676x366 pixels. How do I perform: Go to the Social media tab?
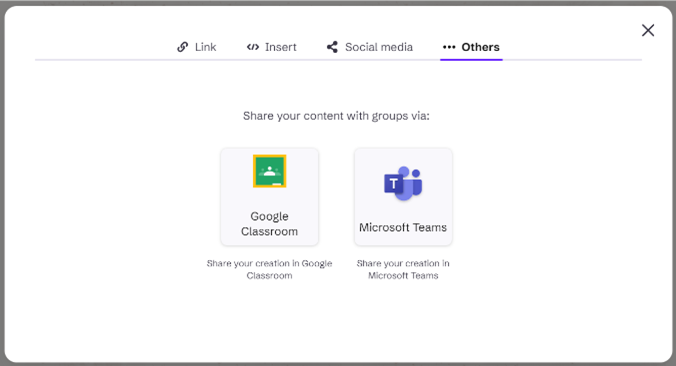point(369,47)
